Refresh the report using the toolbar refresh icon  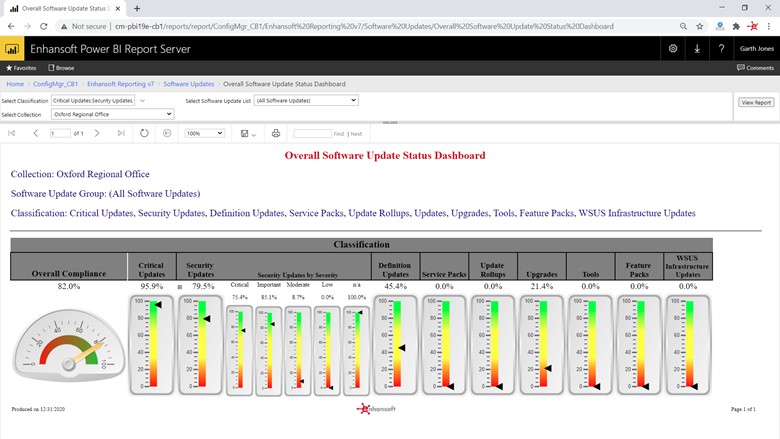[x=144, y=133]
